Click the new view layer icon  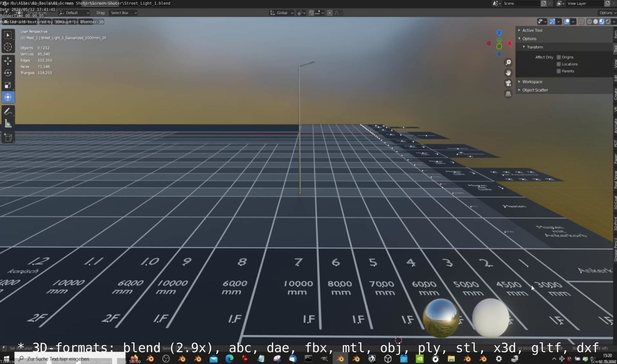607,3
